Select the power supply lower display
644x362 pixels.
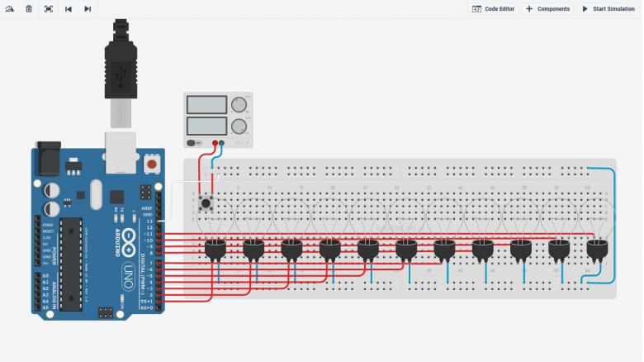tap(206, 126)
